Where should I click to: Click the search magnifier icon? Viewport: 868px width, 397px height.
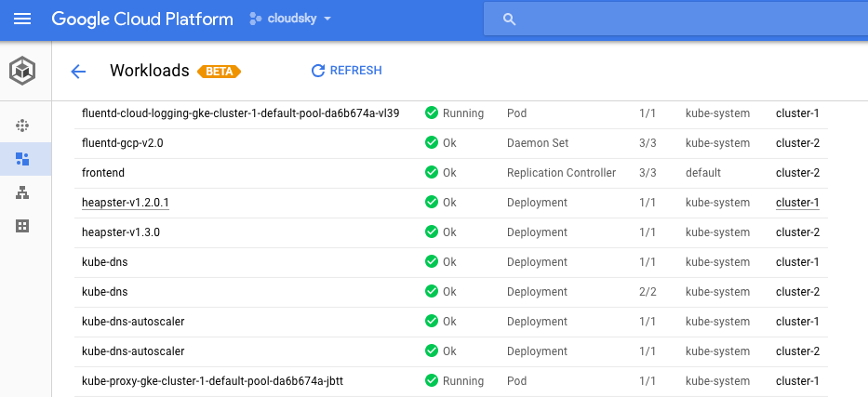click(x=509, y=20)
